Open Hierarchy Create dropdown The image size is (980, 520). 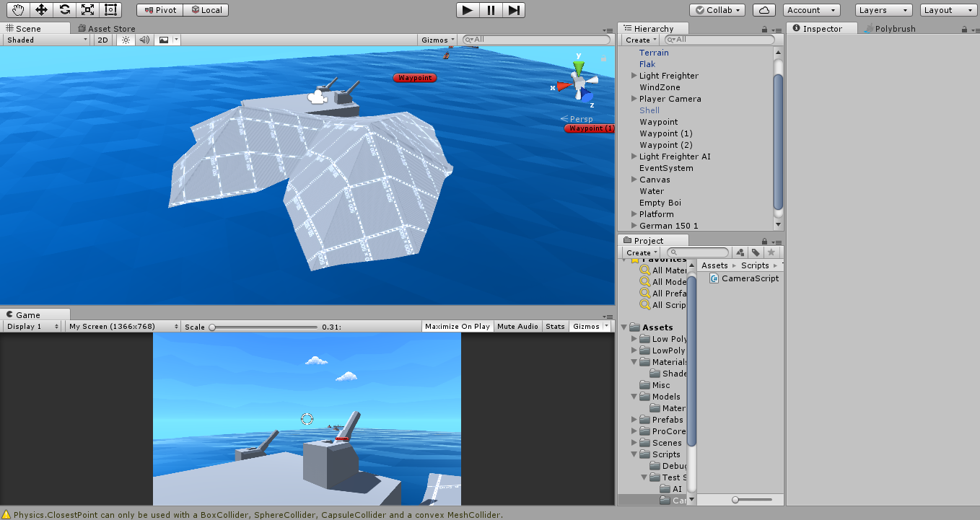click(x=642, y=40)
